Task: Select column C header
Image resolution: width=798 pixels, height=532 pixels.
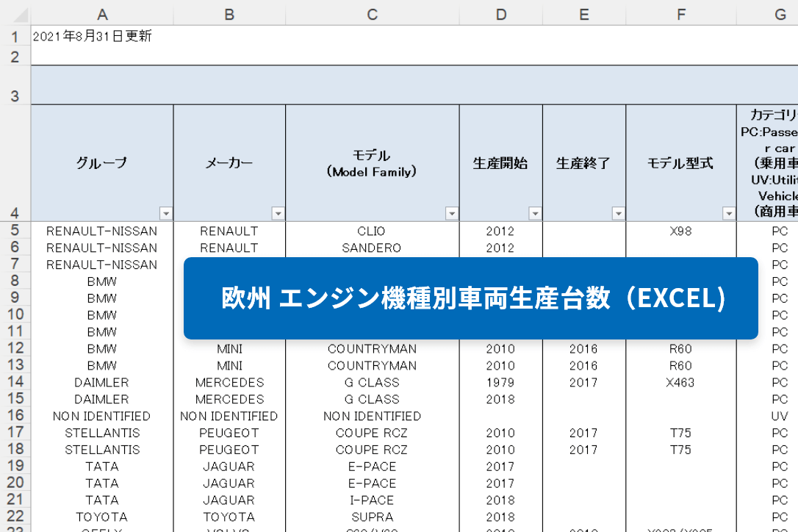Action: coord(373,15)
